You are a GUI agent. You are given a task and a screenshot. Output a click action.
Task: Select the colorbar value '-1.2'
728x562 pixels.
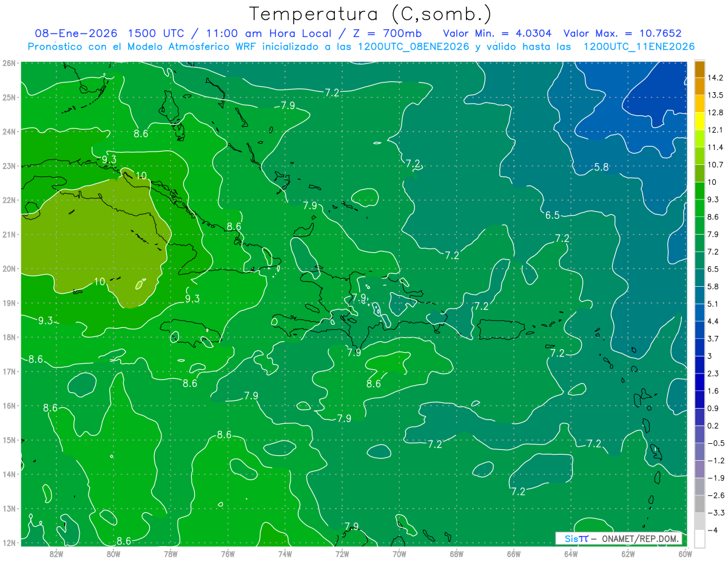[715, 460]
